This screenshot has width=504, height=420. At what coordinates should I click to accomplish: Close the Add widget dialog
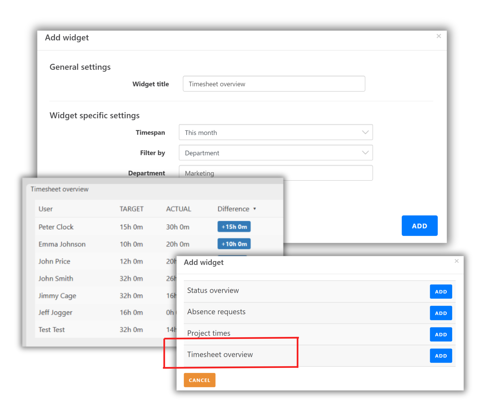coord(439,36)
